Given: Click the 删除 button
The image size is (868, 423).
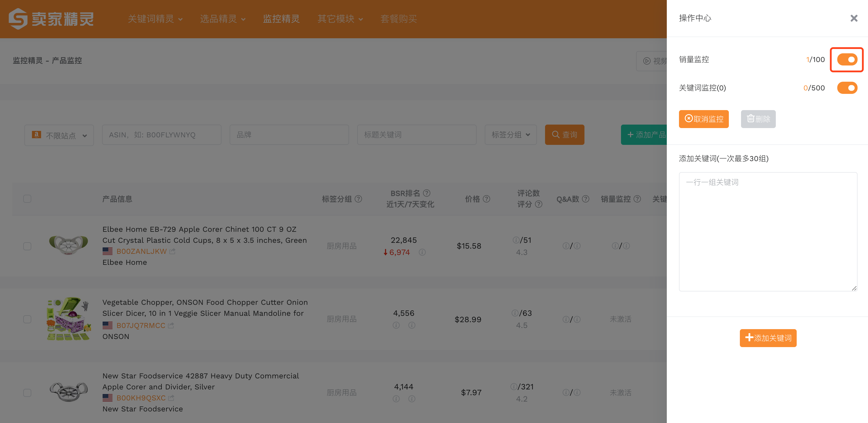Looking at the screenshot, I should [758, 119].
